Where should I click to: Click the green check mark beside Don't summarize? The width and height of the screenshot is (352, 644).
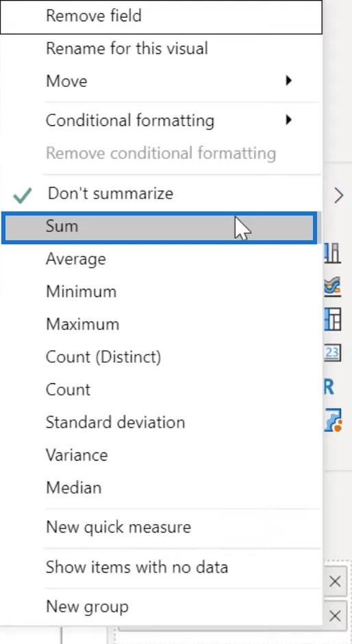[x=22, y=196]
